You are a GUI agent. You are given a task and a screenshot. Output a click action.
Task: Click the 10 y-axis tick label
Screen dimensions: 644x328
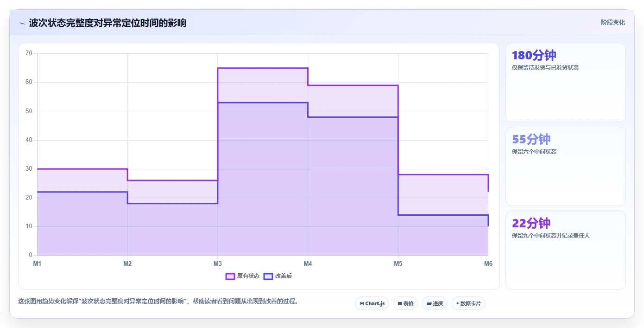(29, 226)
